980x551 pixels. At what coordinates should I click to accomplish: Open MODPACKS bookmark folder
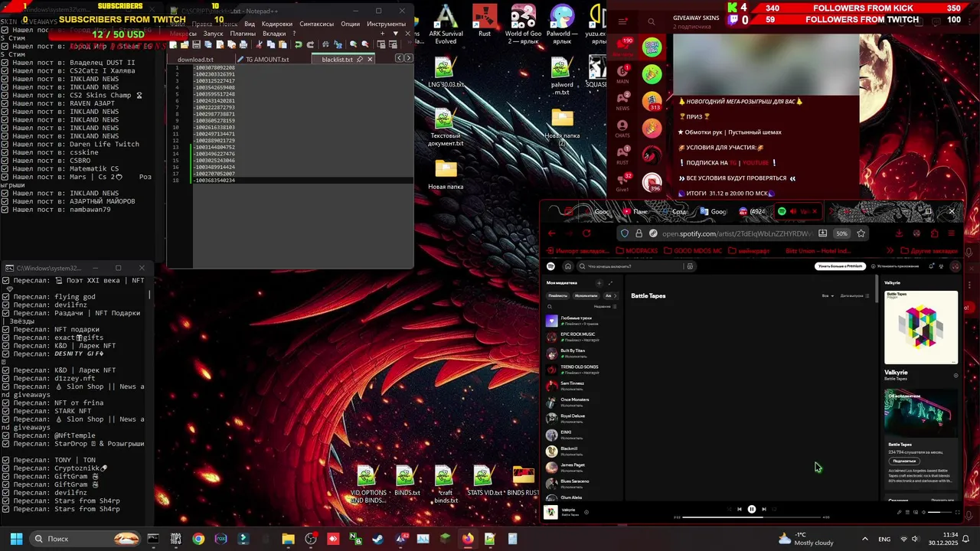(636, 251)
